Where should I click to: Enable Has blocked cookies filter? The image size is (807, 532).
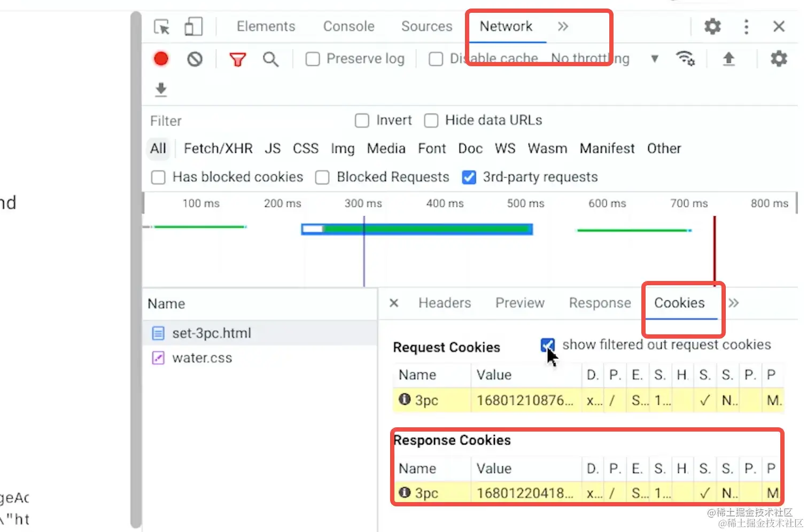click(x=158, y=177)
